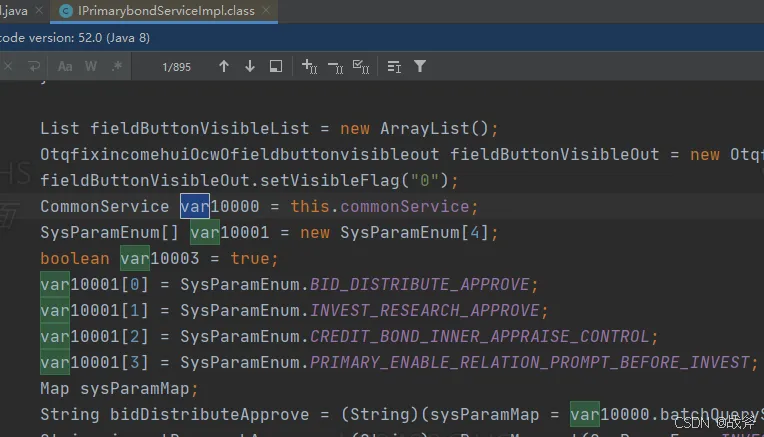Enable Regex (.*) search option
The width and height of the screenshot is (764, 437).
[117, 67]
